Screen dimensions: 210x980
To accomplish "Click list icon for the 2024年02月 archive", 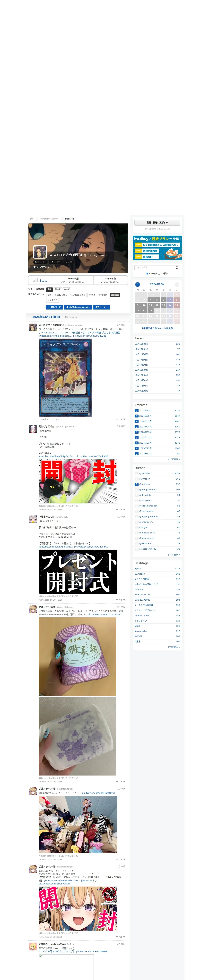I will tap(136, 438).
